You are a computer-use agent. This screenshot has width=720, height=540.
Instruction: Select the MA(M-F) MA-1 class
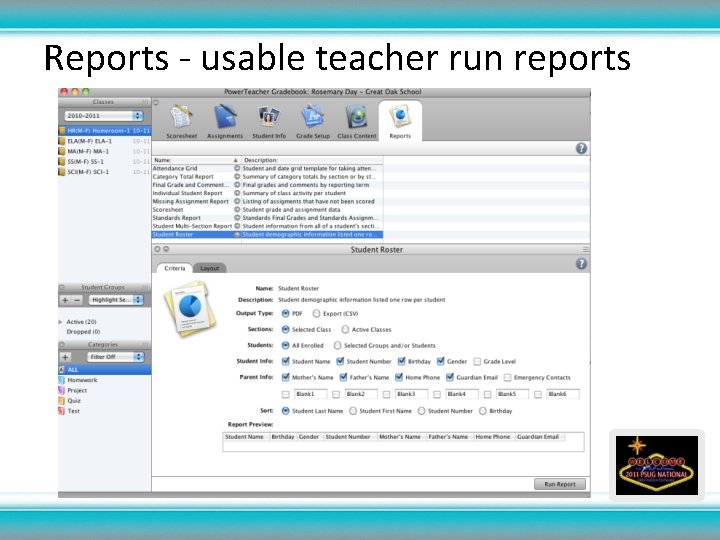pos(104,152)
